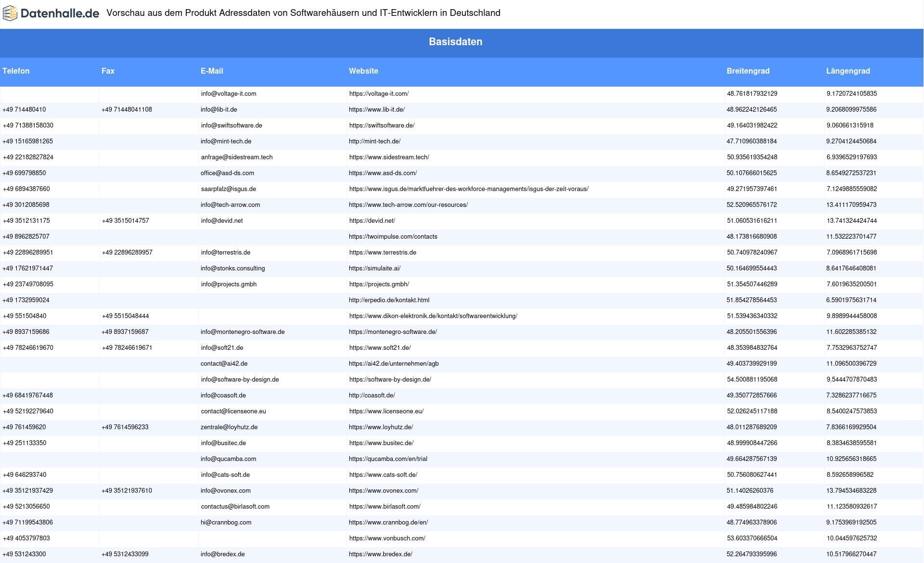Click the Fax column header
This screenshot has height=563, width=924.
pos(108,71)
